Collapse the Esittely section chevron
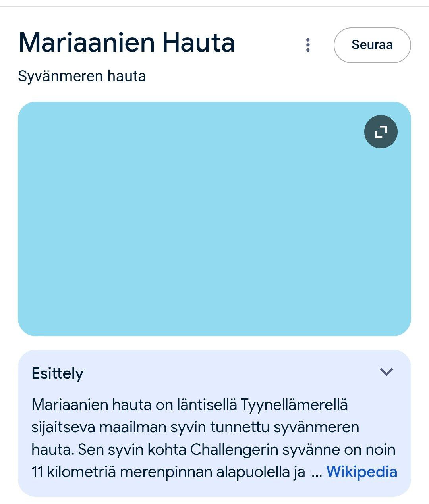Viewport: 429px width, 504px height. point(386,372)
